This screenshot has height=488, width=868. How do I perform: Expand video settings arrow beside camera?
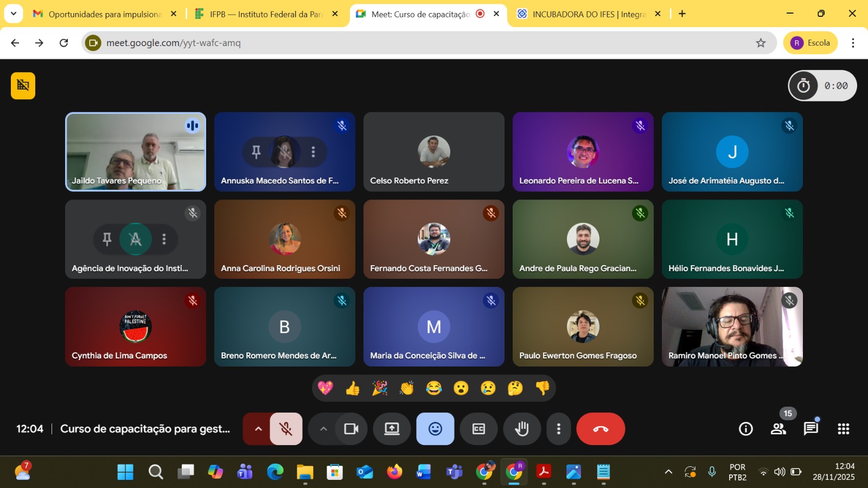(323, 429)
